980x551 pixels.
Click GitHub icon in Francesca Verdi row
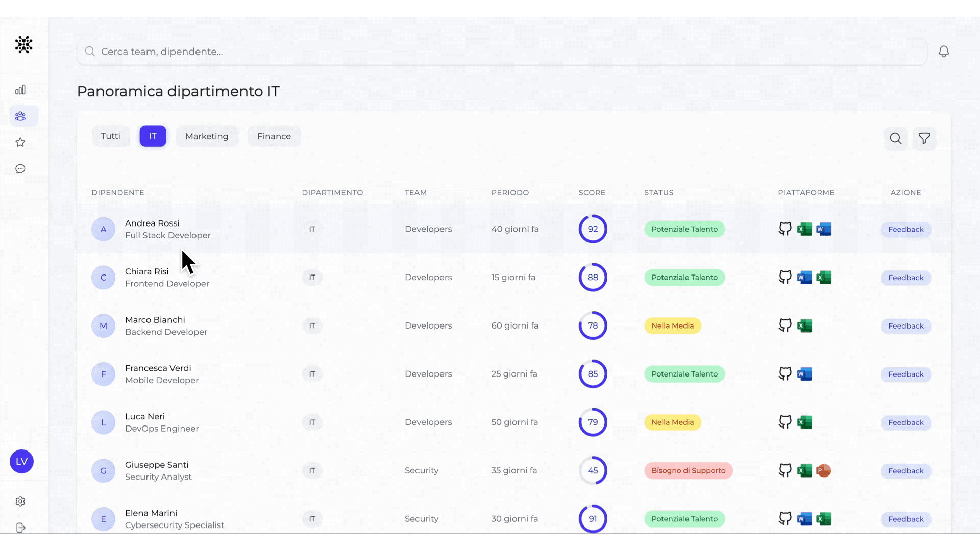[x=785, y=374]
